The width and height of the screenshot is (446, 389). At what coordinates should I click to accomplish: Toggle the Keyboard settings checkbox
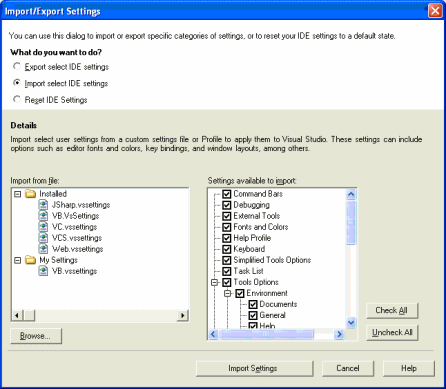[x=227, y=249]
